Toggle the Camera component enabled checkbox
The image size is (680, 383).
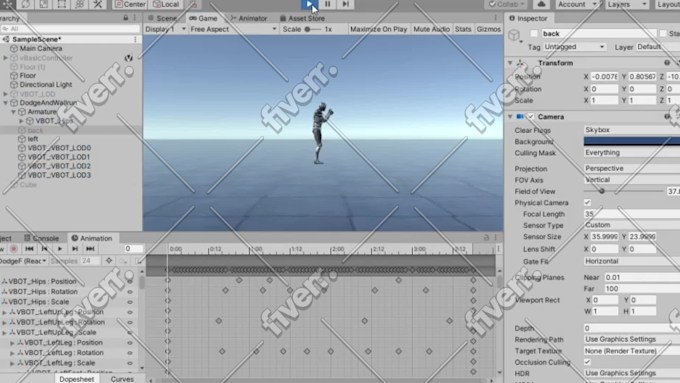[x=531, y=117]
